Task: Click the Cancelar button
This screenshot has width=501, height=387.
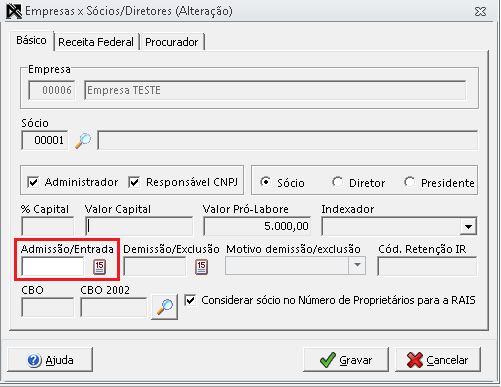Action: point(438,360)
